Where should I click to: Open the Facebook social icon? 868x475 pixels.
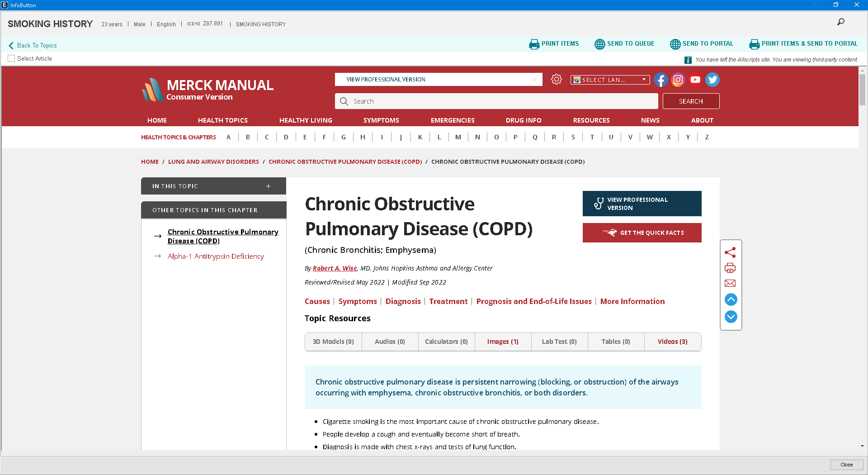pos(660,80)
